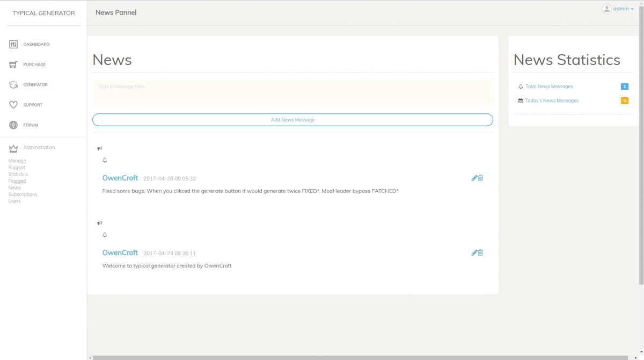Click the Support heart icon
The width and height of the screenshot is (644, 360).
(13, 105)
